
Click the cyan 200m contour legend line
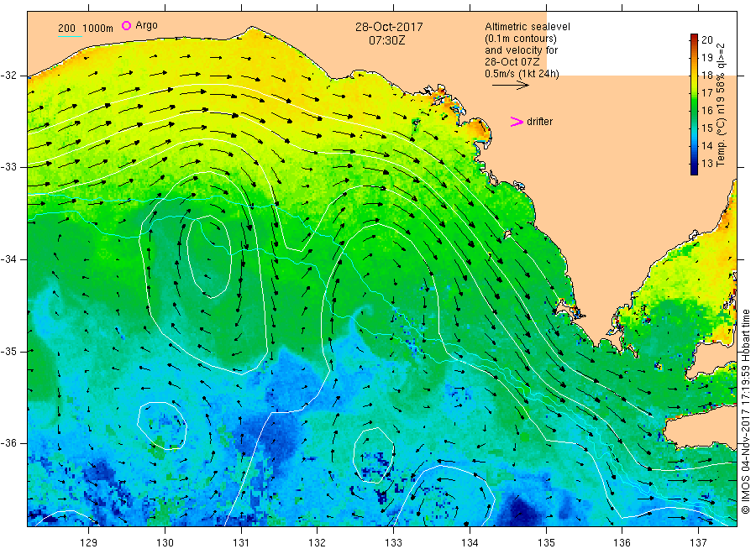coord(70,35)
